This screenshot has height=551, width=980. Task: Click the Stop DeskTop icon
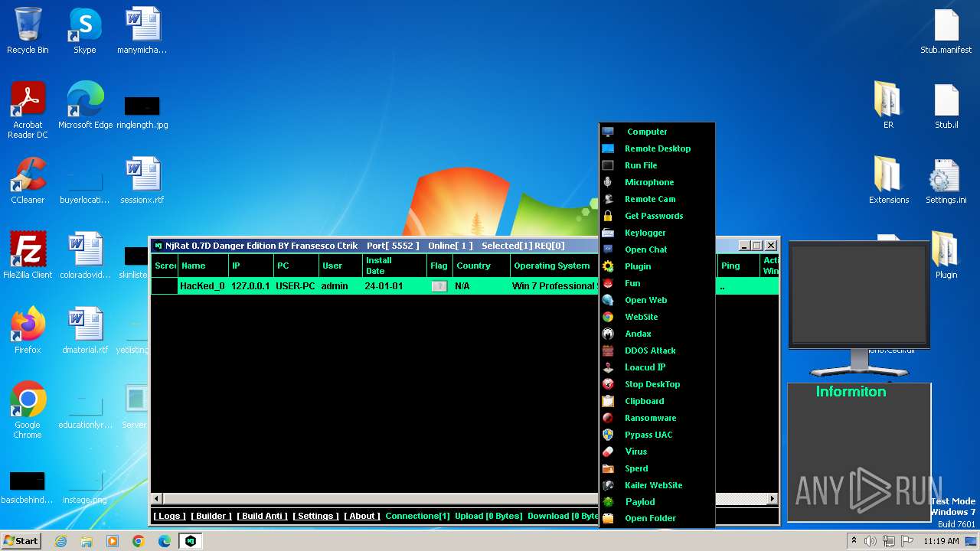[608, 384]
